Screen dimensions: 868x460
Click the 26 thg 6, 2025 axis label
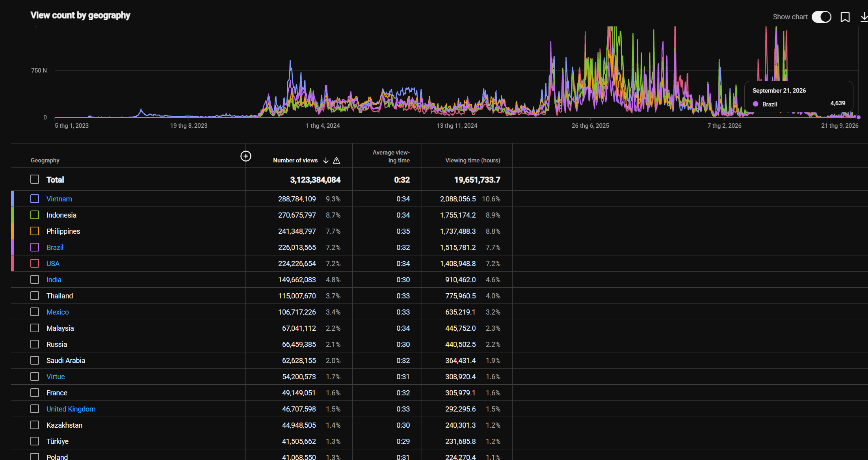pos(590,126)
